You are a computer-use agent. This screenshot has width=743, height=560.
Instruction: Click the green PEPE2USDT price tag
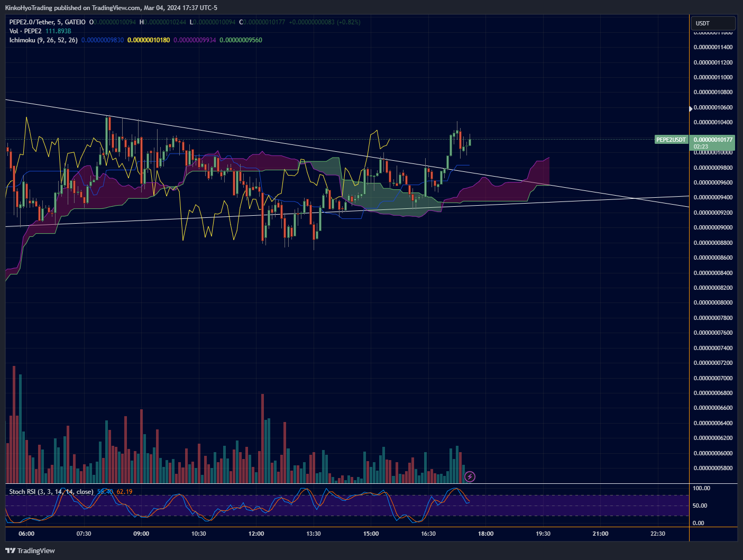tap(671, 140)
